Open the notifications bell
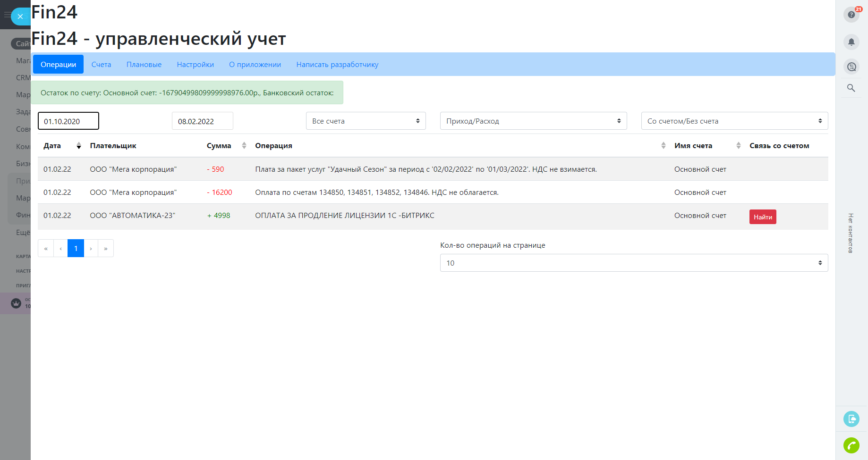The image size is (868, 460). click(851, 42)
